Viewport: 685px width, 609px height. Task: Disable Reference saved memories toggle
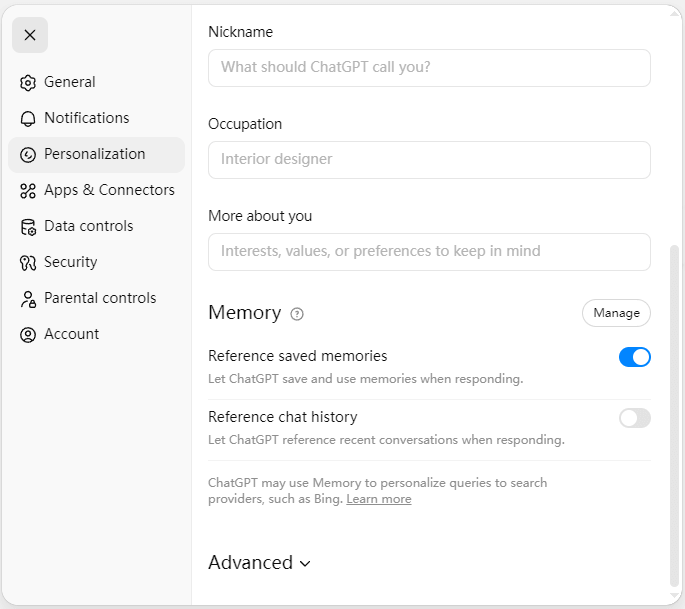(634, 357)
